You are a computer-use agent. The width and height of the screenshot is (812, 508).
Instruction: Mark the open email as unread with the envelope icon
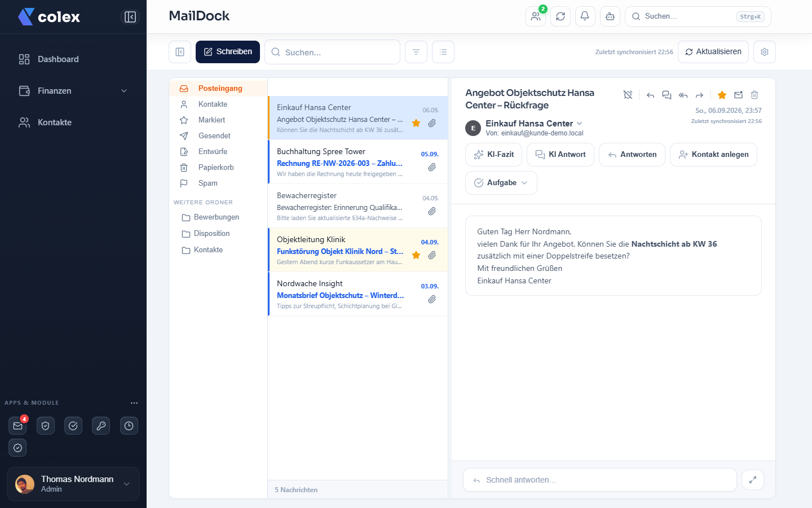click(739, 95)
